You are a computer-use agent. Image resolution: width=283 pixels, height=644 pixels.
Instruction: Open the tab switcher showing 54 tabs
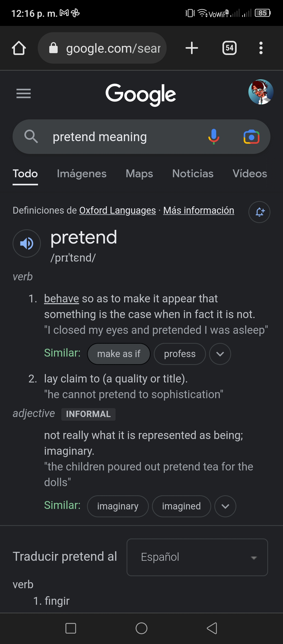230,48
